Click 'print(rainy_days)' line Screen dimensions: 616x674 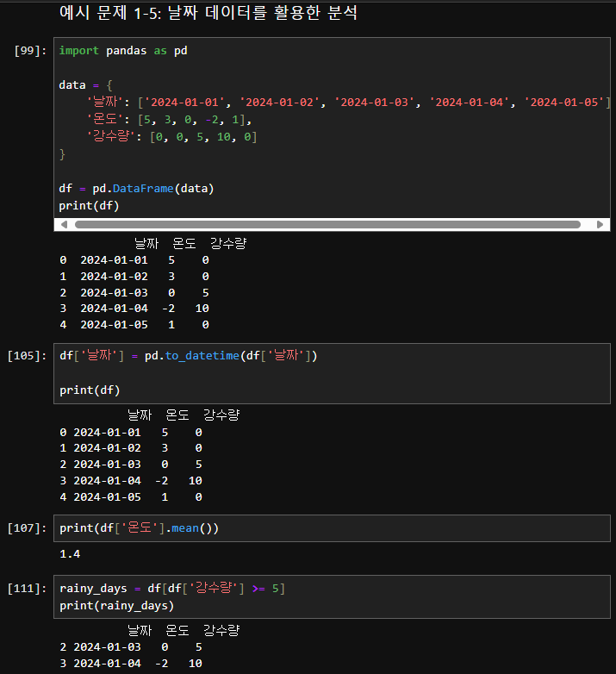click(x=117, y=605)
